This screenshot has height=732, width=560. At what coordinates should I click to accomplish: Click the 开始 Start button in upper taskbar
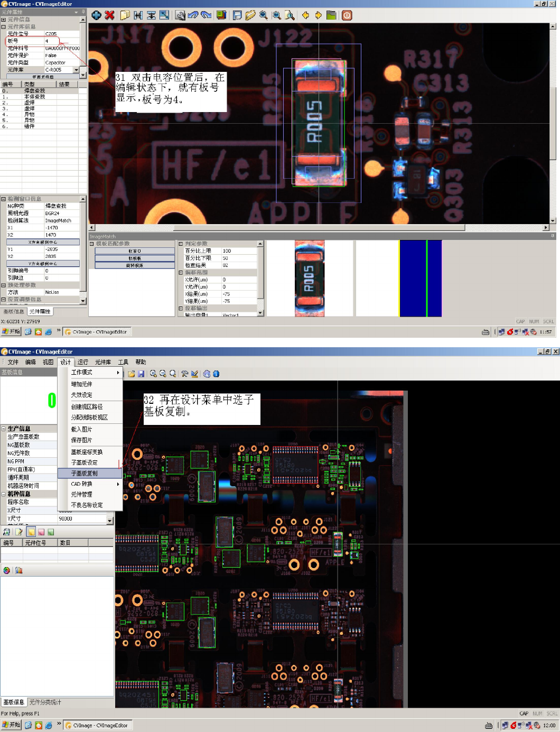coord(11,332)
